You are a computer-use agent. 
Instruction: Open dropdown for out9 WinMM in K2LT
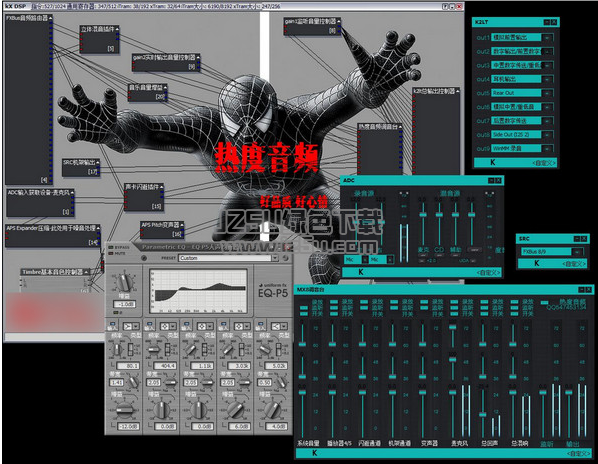tap(548, 148)
